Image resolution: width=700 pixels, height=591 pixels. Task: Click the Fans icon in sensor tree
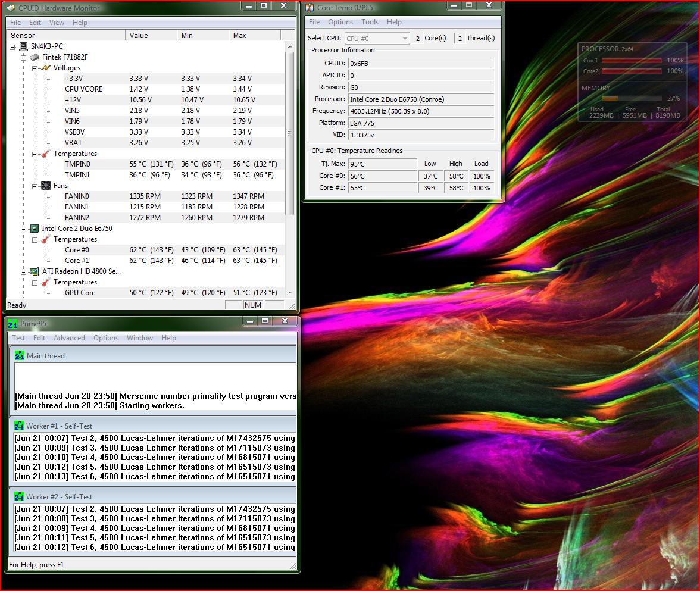[45, 186]
